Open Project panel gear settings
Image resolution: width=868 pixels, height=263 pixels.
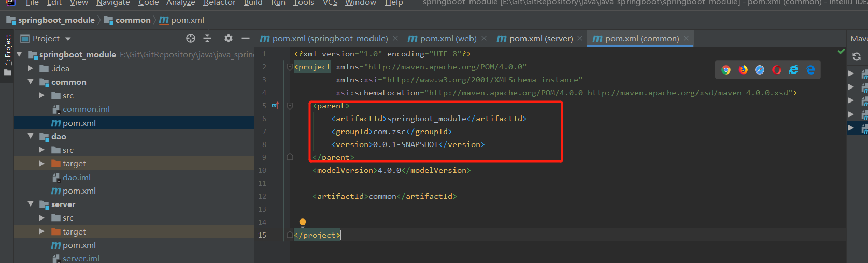tap(229, 38)
